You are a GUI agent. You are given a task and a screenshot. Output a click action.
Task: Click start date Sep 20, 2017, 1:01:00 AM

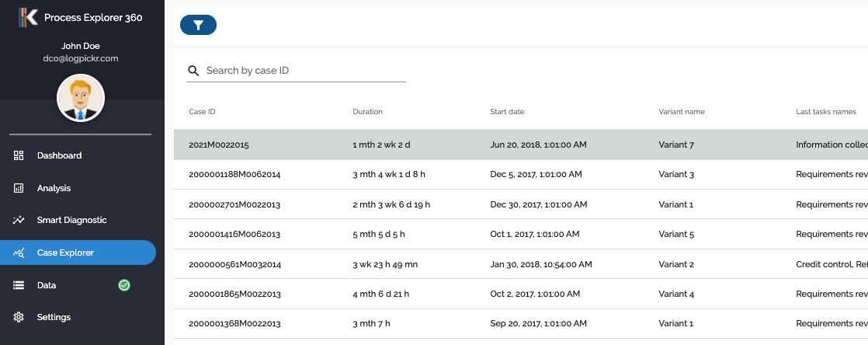tap(537, 323)
